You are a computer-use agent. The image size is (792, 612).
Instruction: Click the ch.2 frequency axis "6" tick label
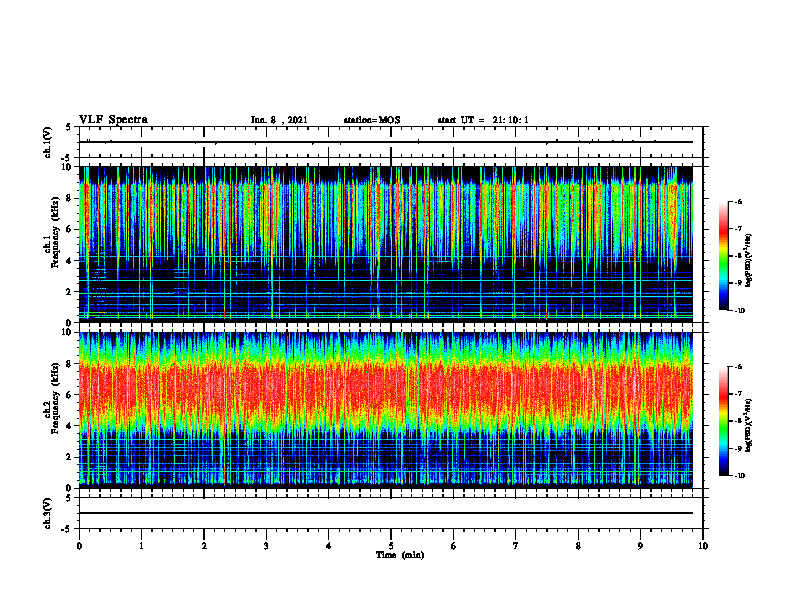click(x=70, y=395)
